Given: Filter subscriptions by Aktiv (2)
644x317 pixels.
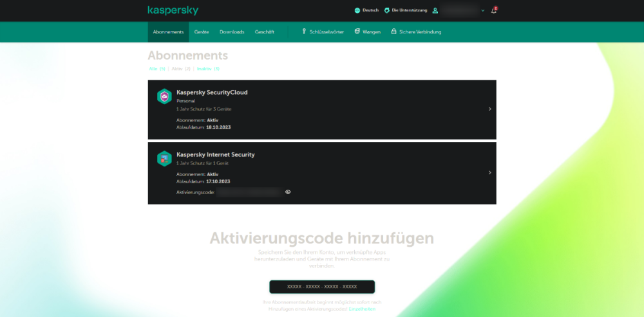Looking at the screenshot, I should coord(181,69).
